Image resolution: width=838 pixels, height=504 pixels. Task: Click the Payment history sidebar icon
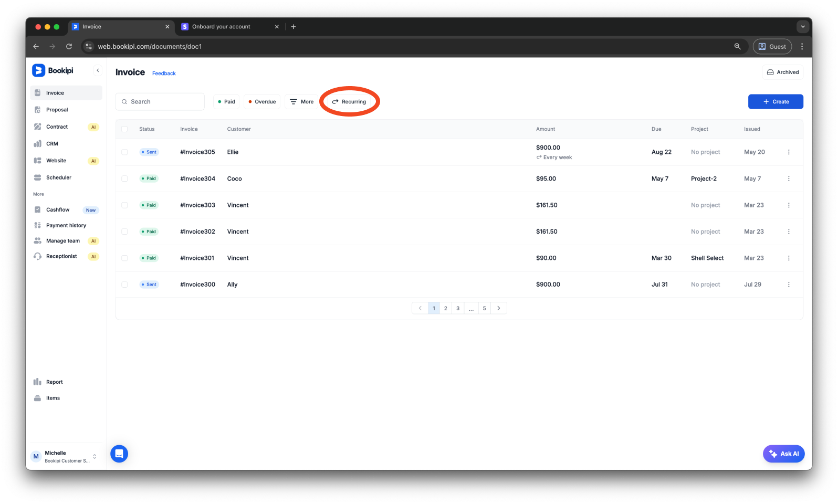pyautogui.click(x=38, y=225)
